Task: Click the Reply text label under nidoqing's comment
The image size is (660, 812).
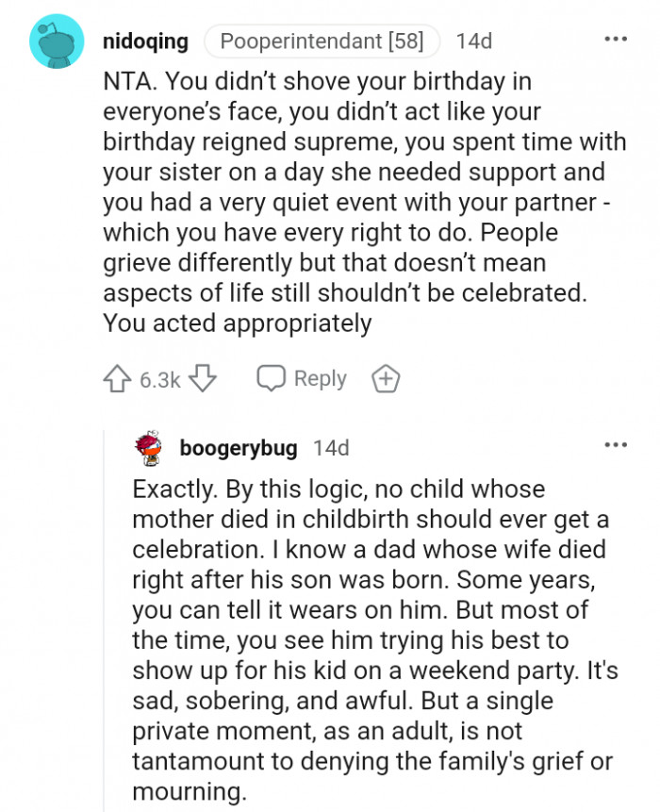Action: [321, 378]
